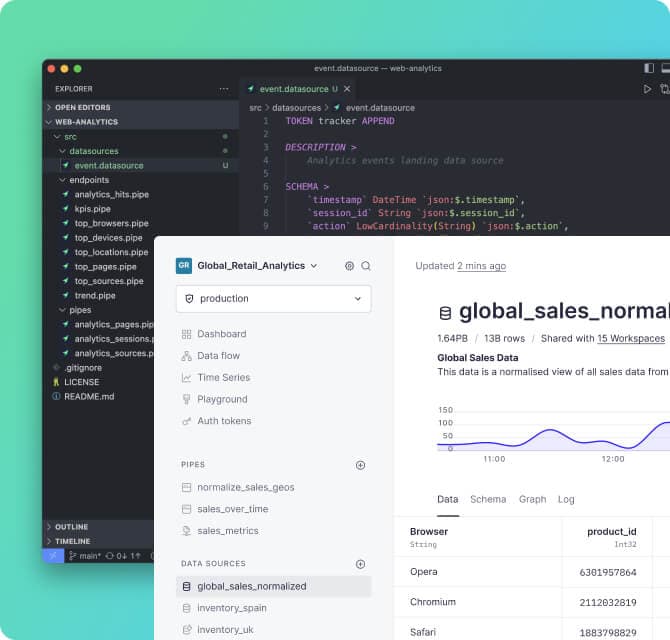This screenshot has height=640, width=670.
Task: Switch to the Graph tab
Action: pos(532,499)
